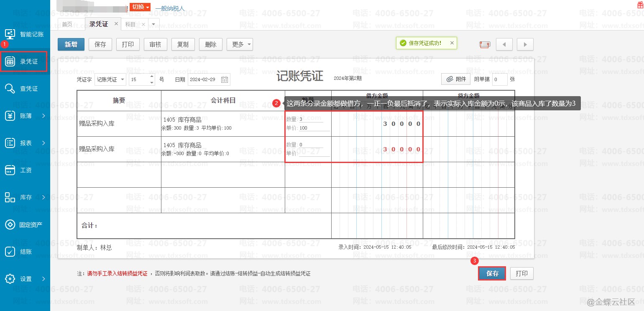
Task: Open the 工资 sidebar icon
Action: pos(10,170)
